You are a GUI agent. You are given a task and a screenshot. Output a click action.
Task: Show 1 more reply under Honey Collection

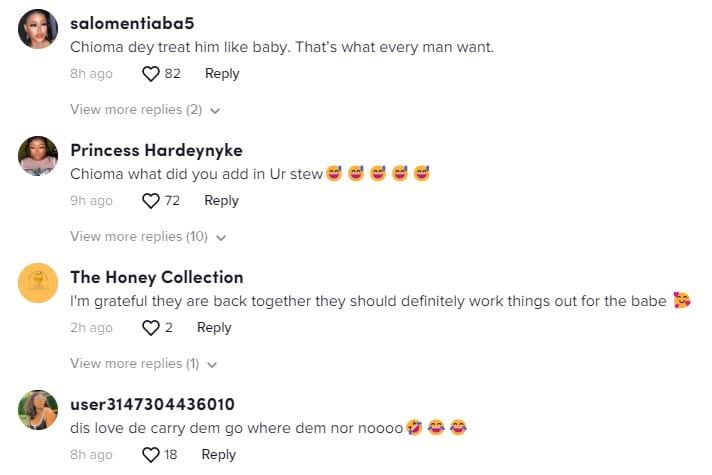click(x=144, y=364)
